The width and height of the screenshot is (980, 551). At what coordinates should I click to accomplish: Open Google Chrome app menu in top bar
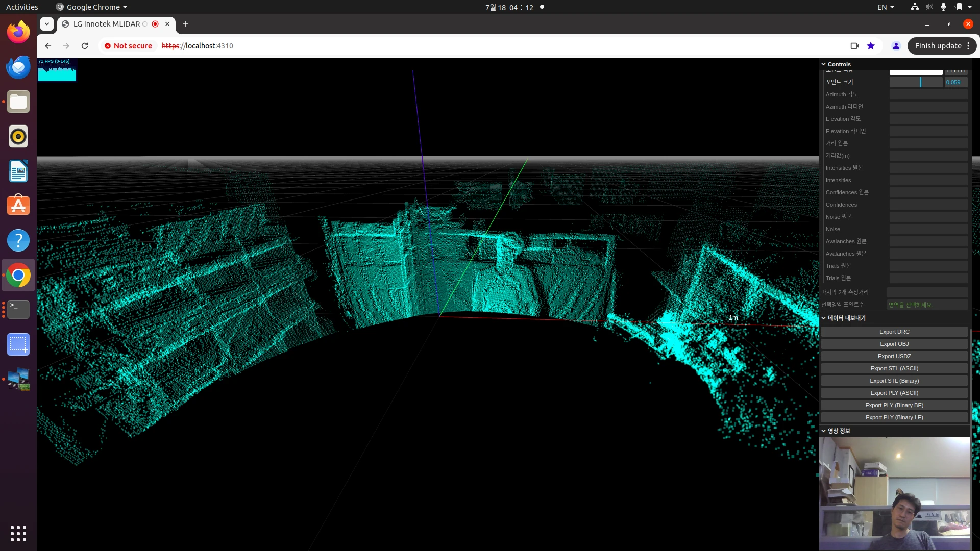[91, 7]
